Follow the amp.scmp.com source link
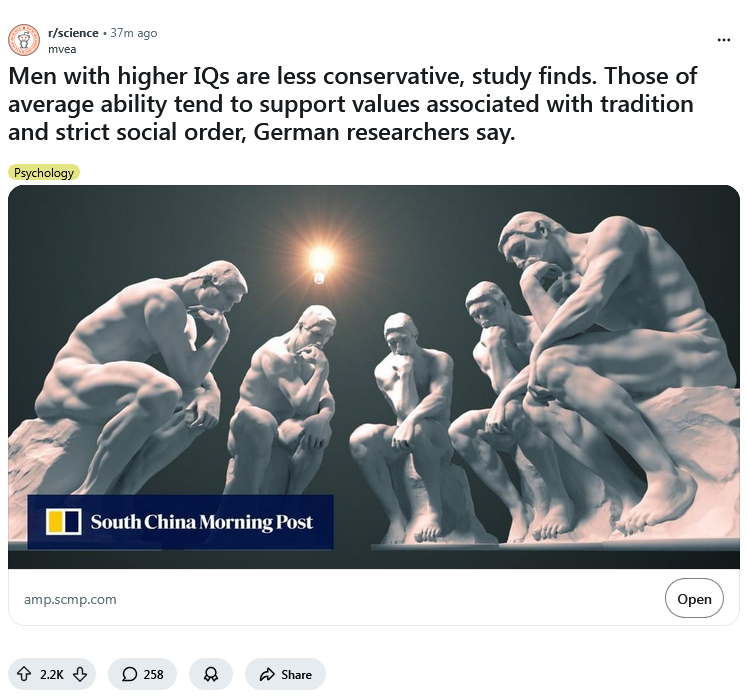 70,599
